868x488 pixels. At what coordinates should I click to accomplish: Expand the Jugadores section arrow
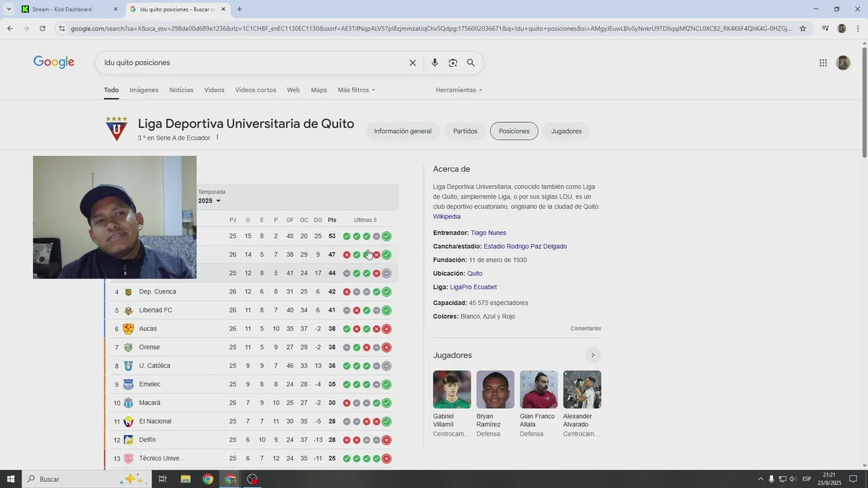tap(593, 355)
